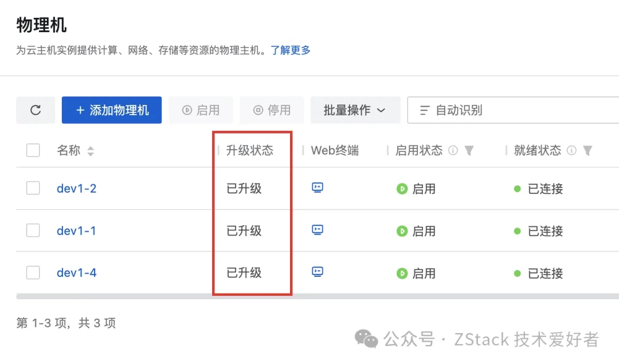Click the 添加物理机 button
The image size is (619, 364).
pyautogui.click(x=112, y=110)
